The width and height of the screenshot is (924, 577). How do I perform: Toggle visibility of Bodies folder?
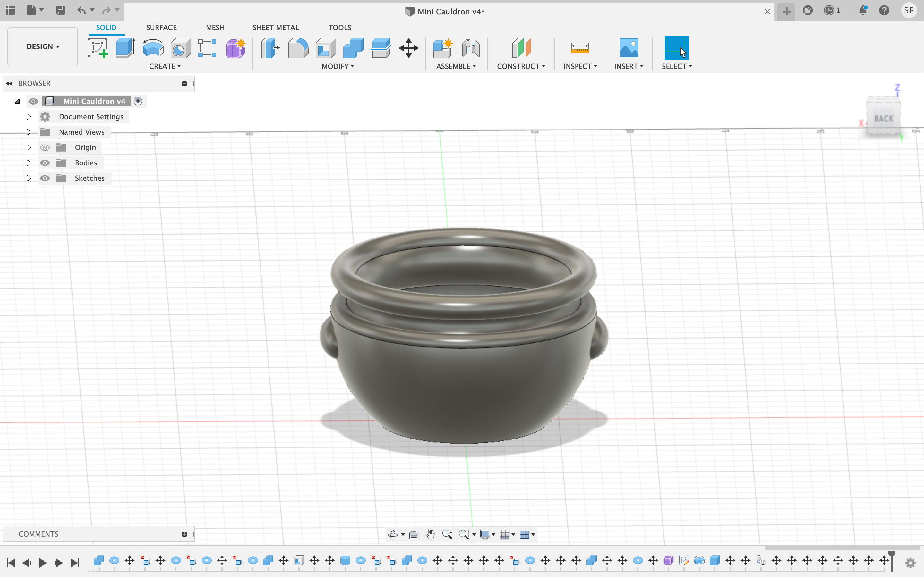tap(45, 162)
